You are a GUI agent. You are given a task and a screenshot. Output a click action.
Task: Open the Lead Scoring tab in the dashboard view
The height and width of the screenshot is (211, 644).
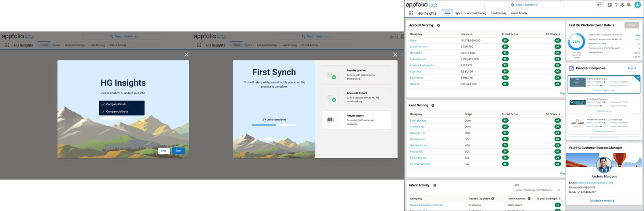coord(499,13)
